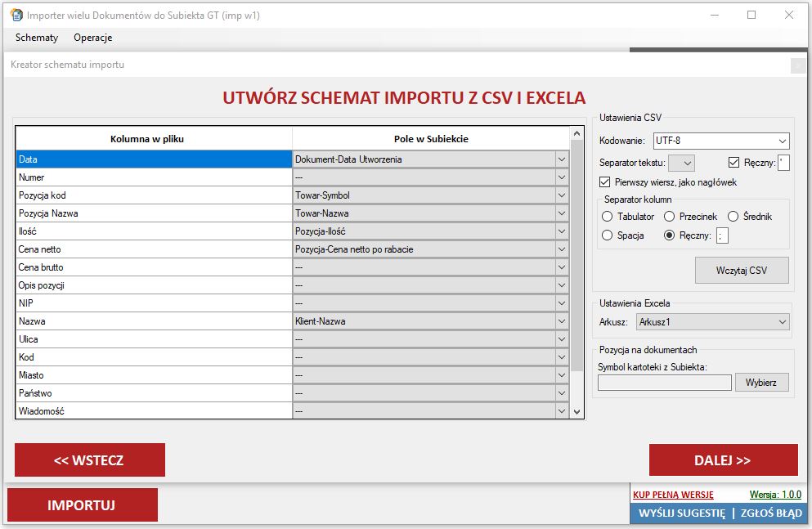Enable the Ręczny text separator checkbox
The image size is (812, 529).
tap(733, 163)
